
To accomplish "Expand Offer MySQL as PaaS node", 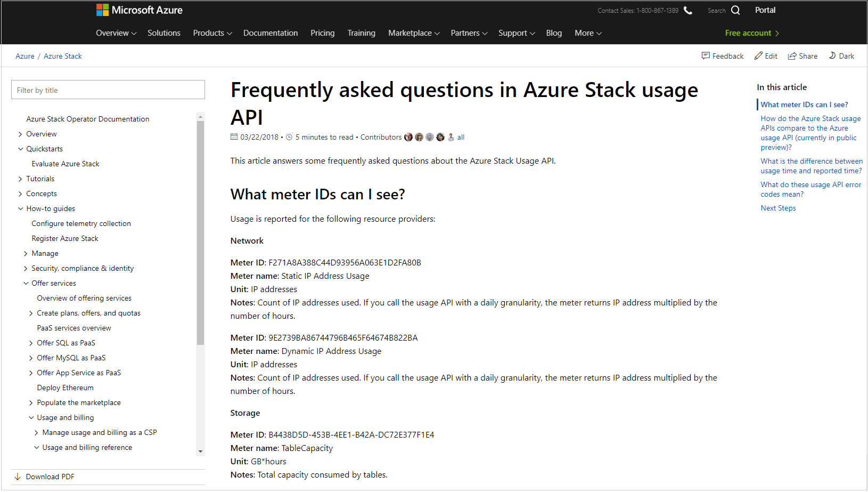I will tap(31, 358).
